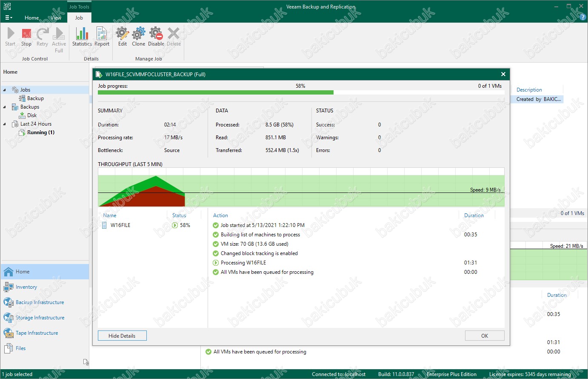Click OK in the job dialog
Image resolution: width=588 pixels, height=379 pixels.
pos(485,336)
